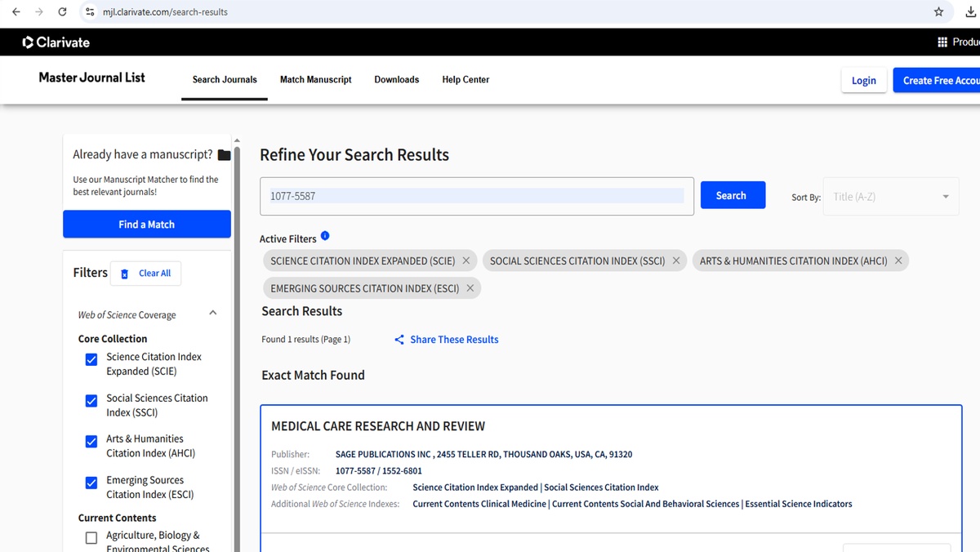Remove the SCIE filter chip
This screenshot has width=980, height=552.
466,260
